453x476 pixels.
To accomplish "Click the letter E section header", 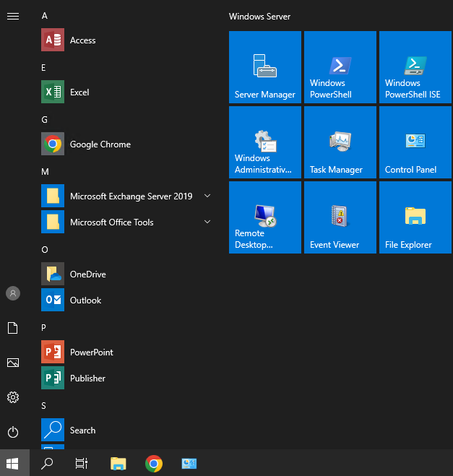I will [43, 68].
